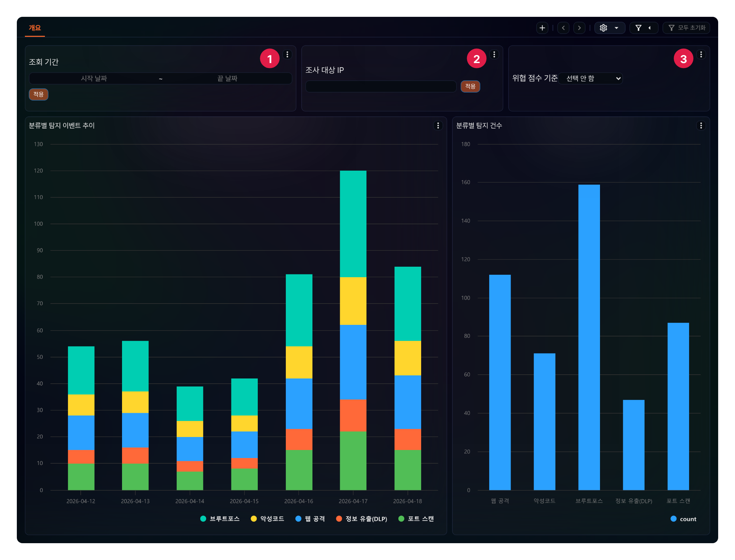Open the 조회 기간 panel kebab menu

287,55
